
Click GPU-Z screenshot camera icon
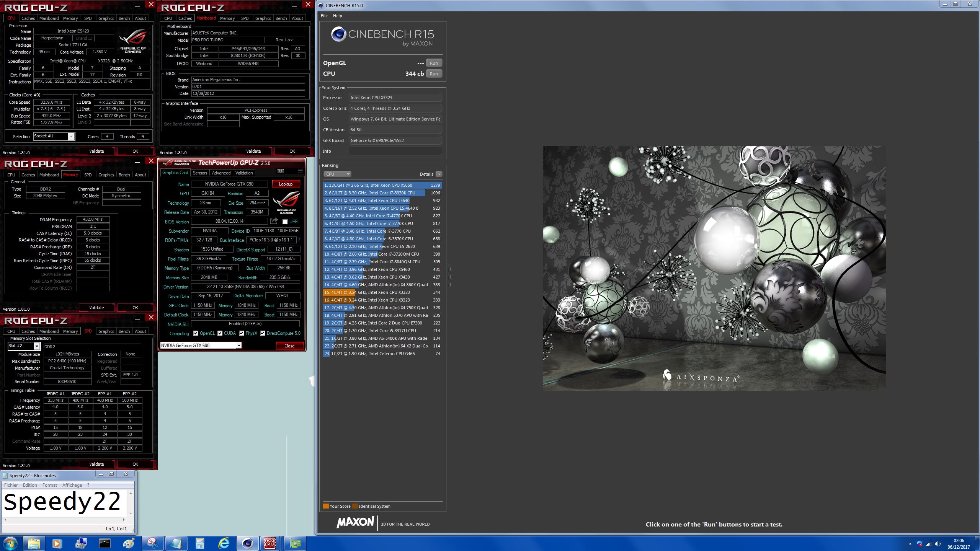coord(281,171)
